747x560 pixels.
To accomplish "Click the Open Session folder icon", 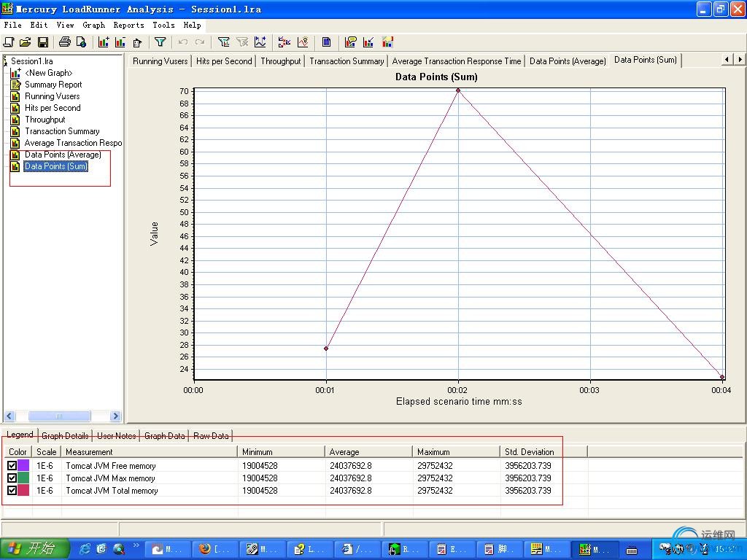I will click(26, 42).
